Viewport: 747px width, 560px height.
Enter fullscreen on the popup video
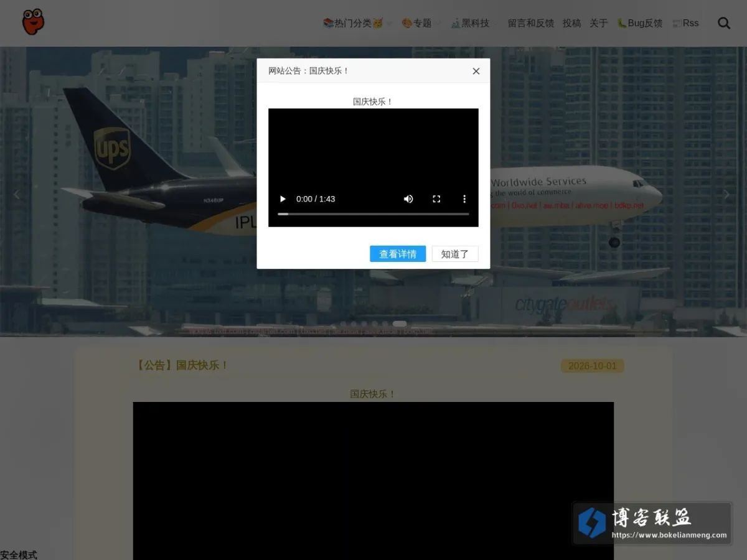[436, 199]
